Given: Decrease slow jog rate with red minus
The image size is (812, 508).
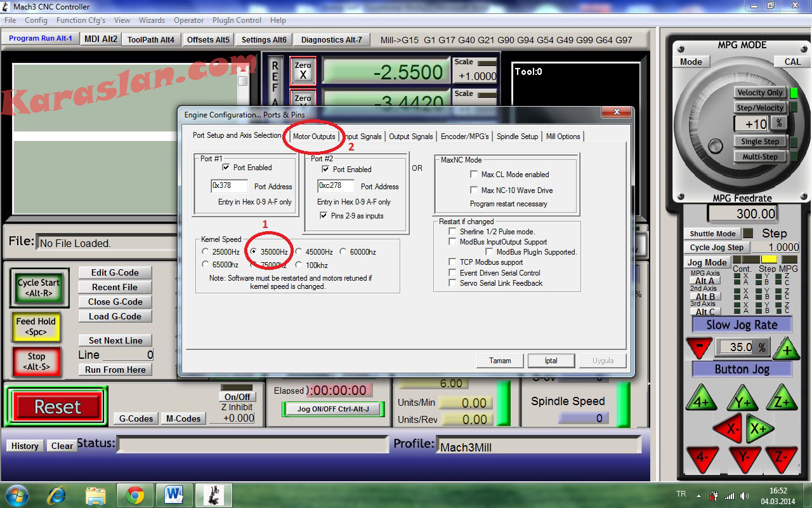Looking at the screenshot, I should pos(700,347).
